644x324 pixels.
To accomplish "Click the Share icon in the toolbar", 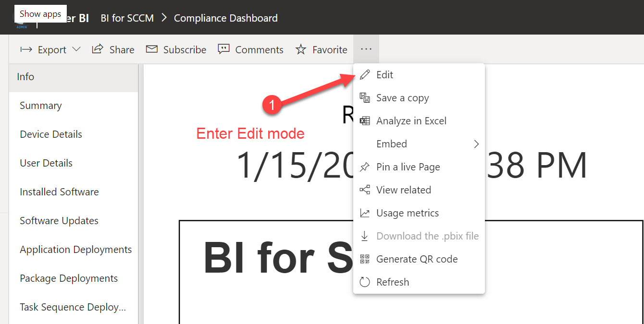I will 98,48.
